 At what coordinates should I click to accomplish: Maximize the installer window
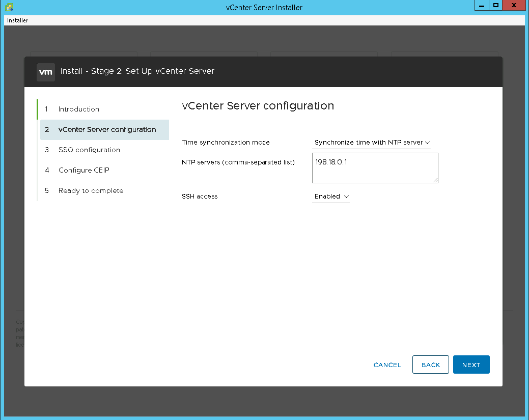495,6
